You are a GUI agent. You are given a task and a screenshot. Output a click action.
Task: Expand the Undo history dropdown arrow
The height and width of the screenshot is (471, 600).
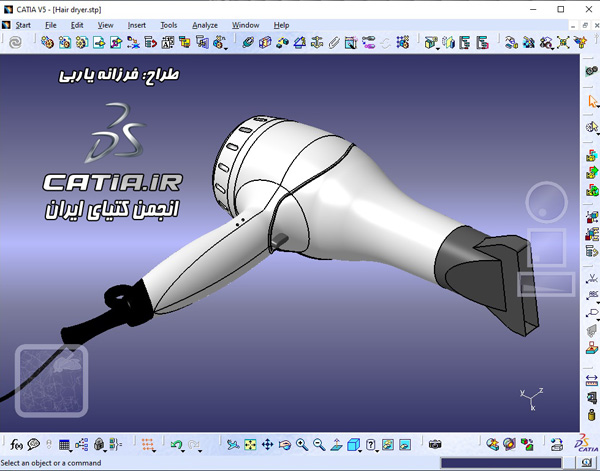pyautogui.click(x=183, y=451)
